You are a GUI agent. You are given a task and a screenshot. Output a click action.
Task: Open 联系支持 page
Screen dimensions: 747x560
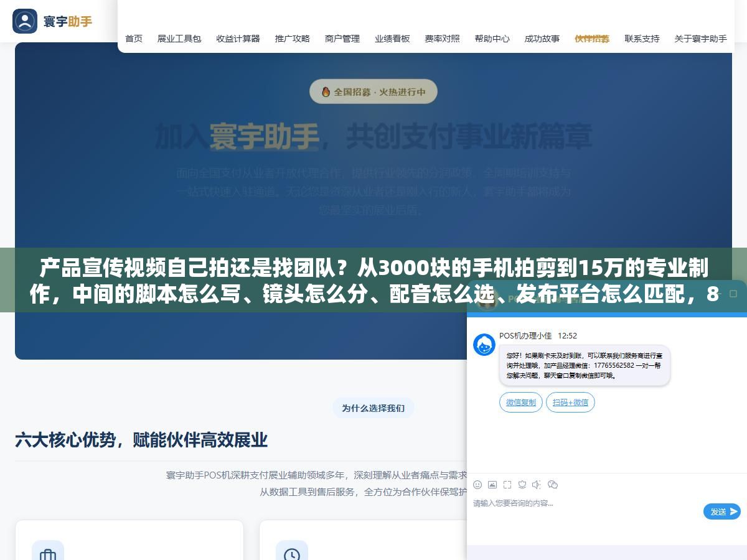[642, 39]
